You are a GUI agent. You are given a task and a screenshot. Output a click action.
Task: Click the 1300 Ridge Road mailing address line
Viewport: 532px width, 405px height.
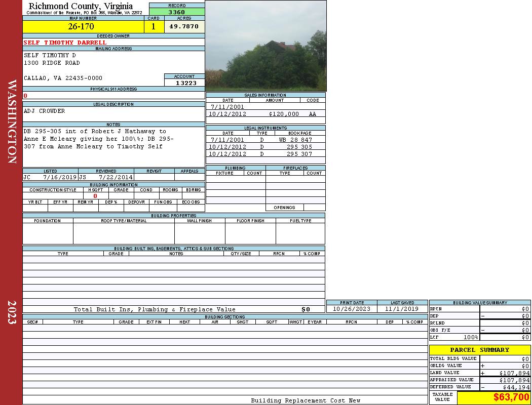[52, 63]
